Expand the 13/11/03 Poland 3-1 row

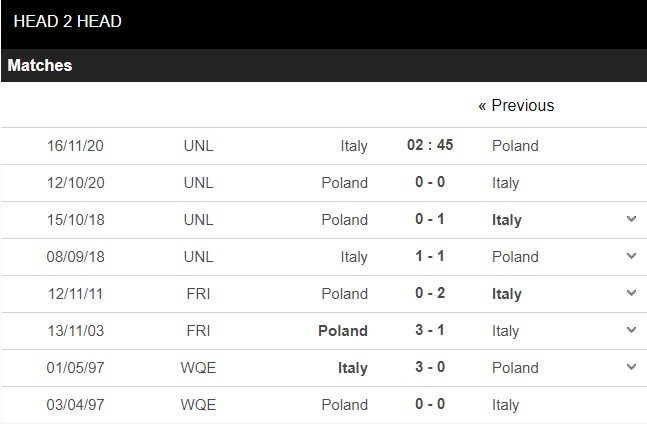pos(631,330)
